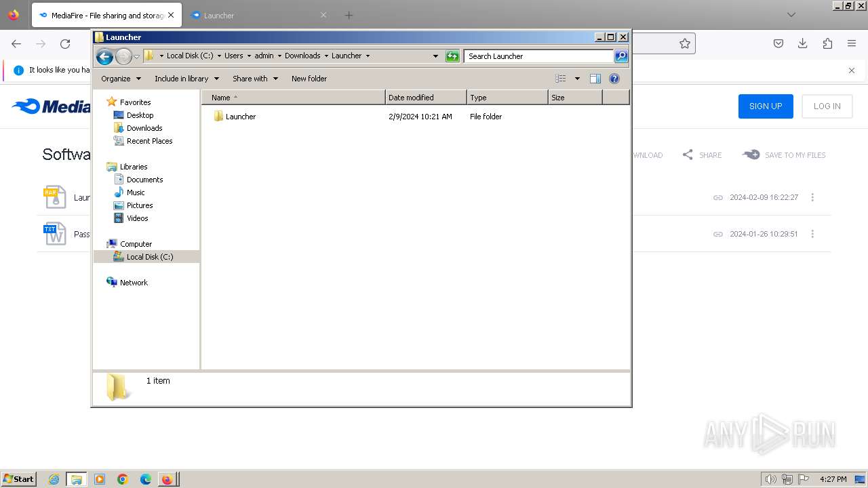Open the volume control in tray

(770, 479)
